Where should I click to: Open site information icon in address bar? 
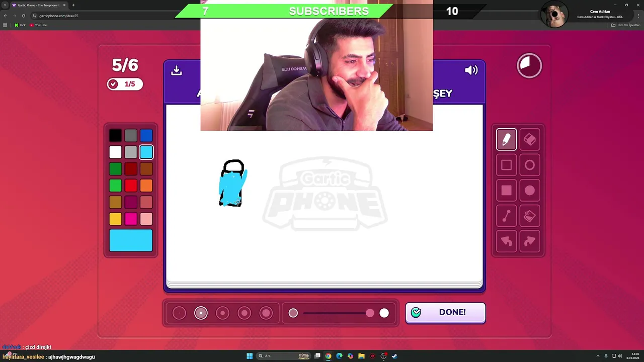pyautogui.click(x=35, y=16)
